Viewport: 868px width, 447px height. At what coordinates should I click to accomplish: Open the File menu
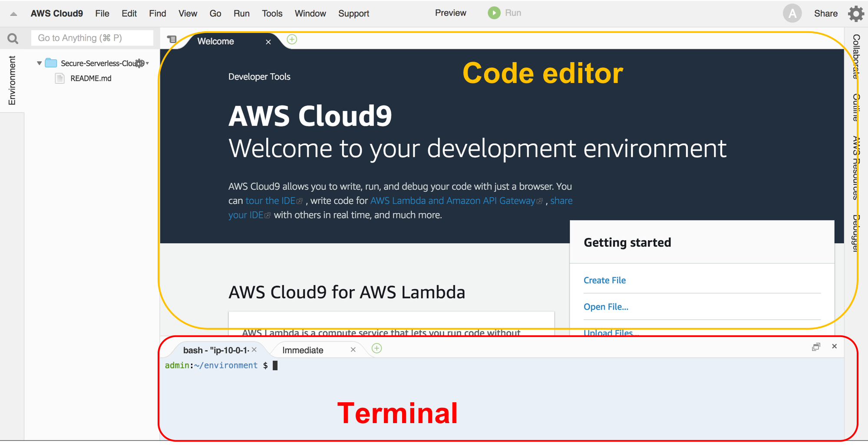pyautogui.click(x=102, y=13)
